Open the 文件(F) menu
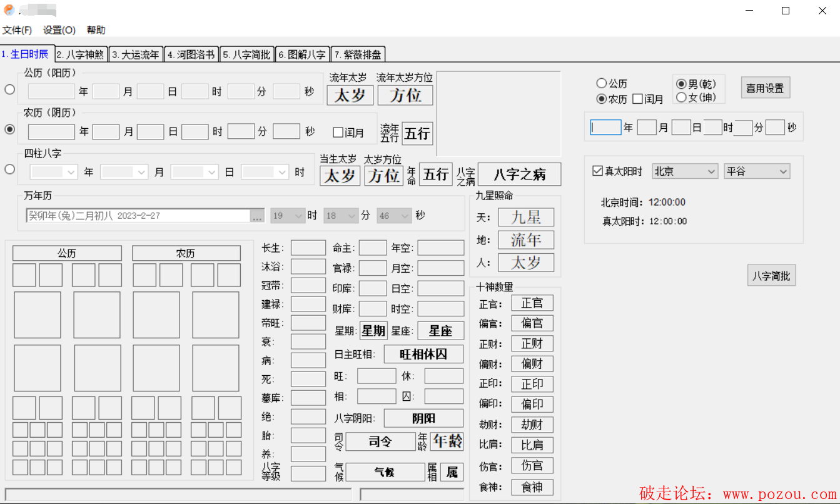The height and width of the screenshot is (504, 840). tap(18, 30)
